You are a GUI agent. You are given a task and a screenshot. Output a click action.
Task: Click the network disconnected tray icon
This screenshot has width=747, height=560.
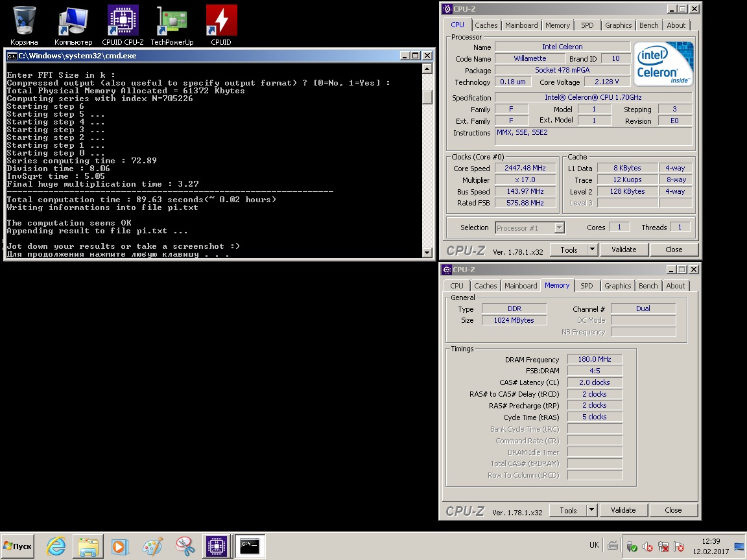[663, 546]
